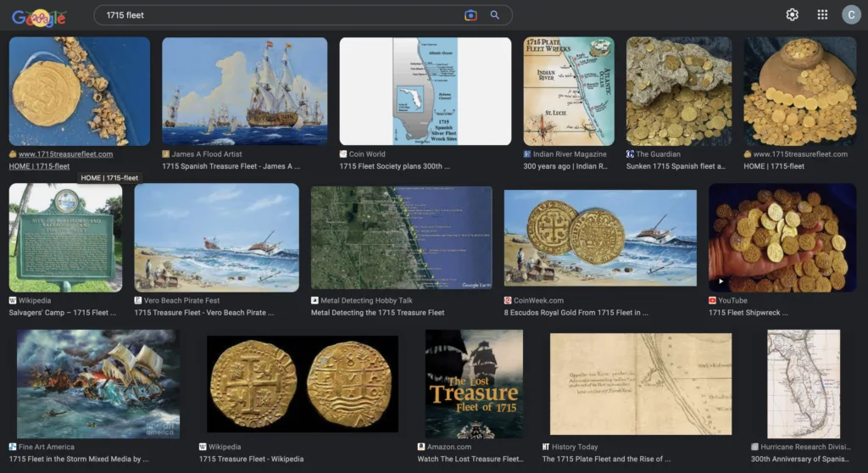Screen dimensions: 868x473
Task: Click the History Today favicon icon
Action: coord(547,447)
